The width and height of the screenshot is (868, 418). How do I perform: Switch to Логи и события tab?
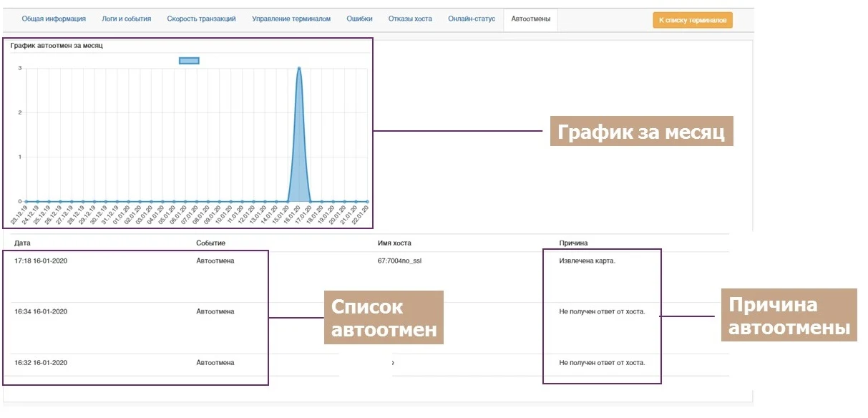[127, 19]
